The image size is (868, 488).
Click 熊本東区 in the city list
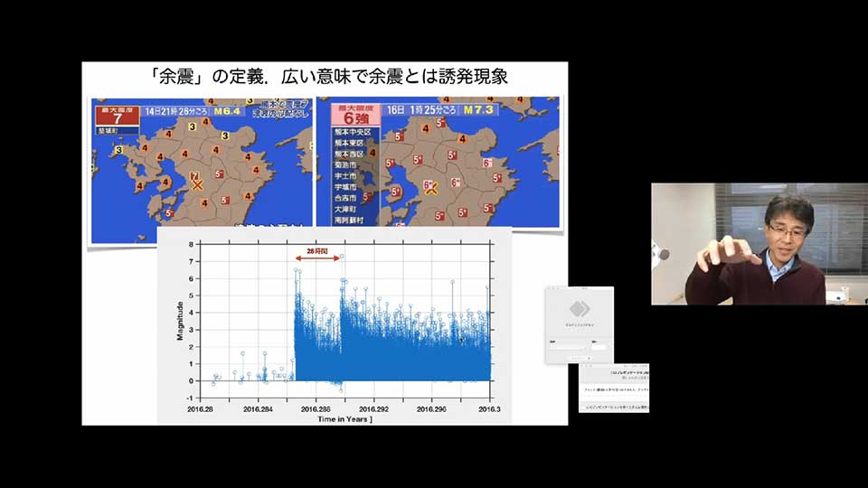coord(349,144)
